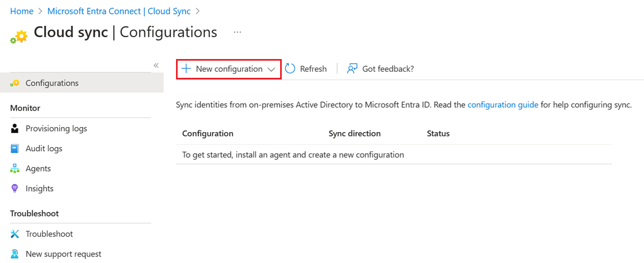Navigate to Microsoft Entra Connect breadcrumb
The image size is (644, 263).
tap(119, 11)
